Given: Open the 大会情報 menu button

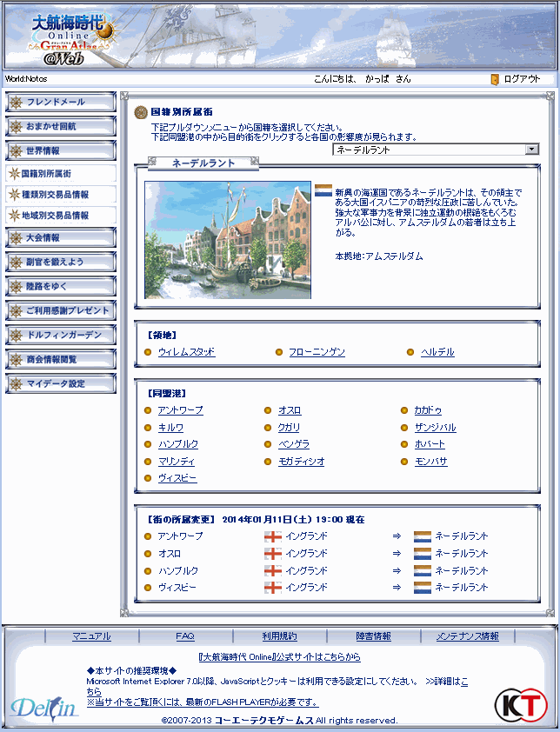Looking at the screenshot, I should [61, 237].
